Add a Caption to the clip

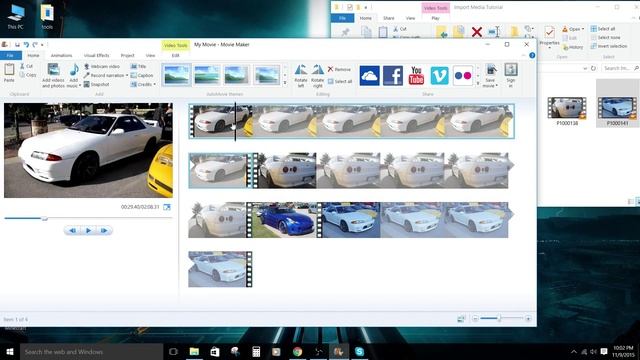click(x=142, y=75)
